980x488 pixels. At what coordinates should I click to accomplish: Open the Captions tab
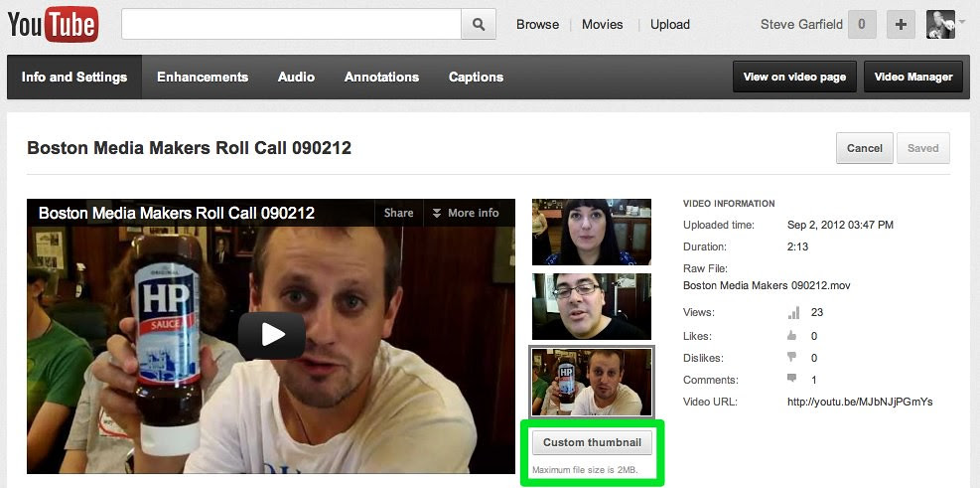(477, 77)
